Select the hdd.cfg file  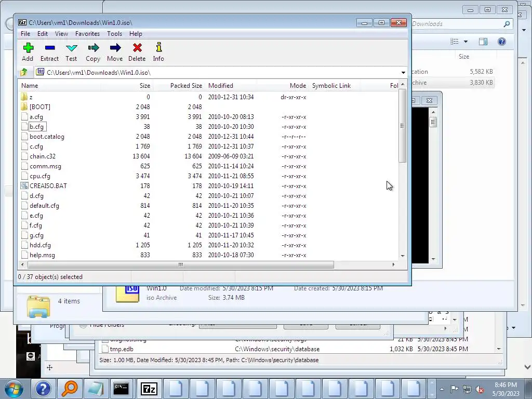[x=40, y=245]
